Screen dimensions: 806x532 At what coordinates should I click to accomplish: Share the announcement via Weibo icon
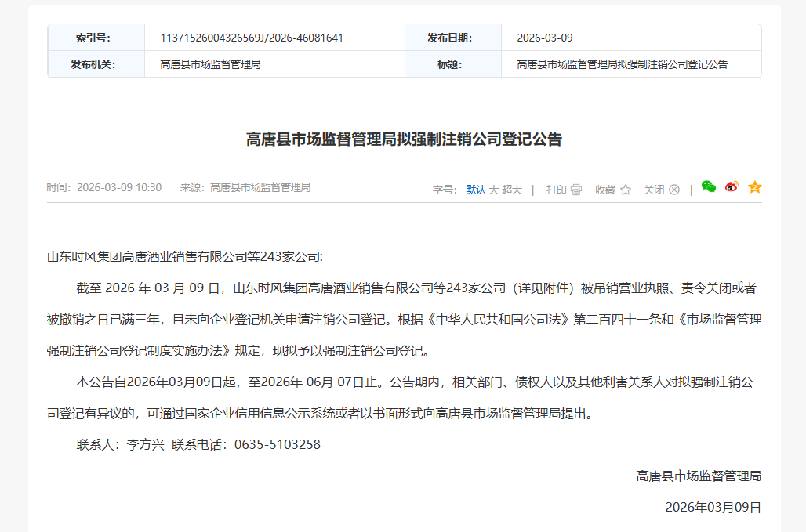click(731, 187)
